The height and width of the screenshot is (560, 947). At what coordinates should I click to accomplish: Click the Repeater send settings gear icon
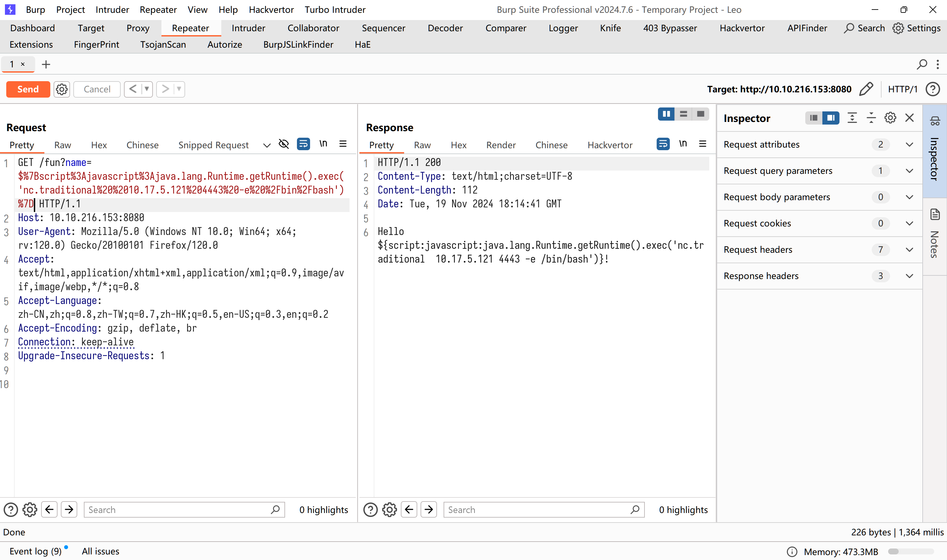61,89
